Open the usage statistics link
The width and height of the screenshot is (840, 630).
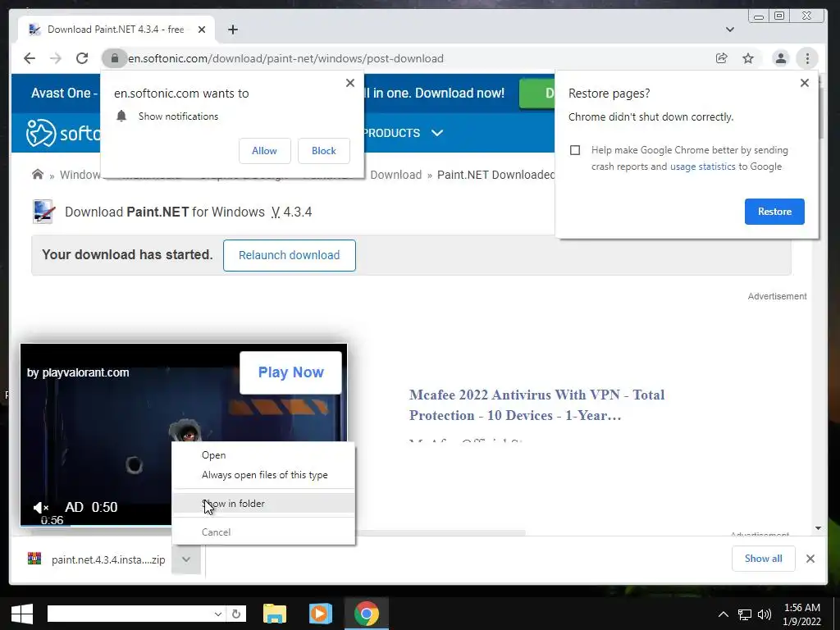(x=702, y=167)
